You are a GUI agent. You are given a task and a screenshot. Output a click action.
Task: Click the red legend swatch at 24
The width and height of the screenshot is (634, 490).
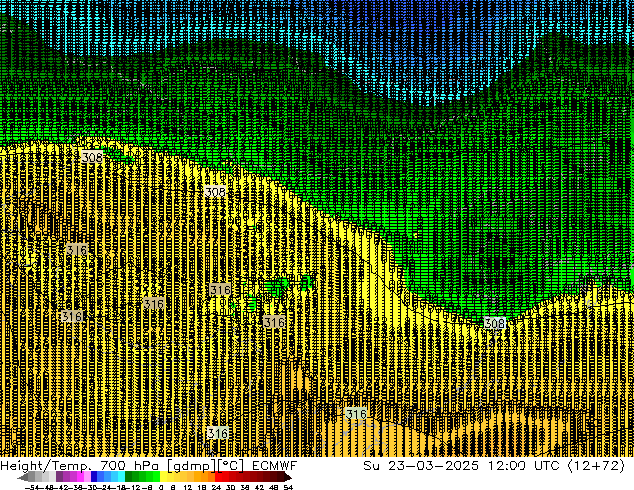tap(218, 477)
